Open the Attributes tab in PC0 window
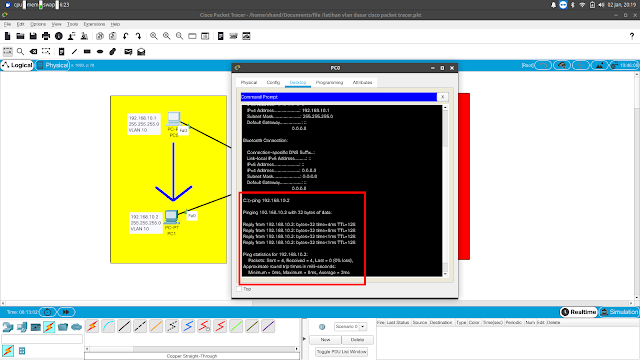 [362, 82]
